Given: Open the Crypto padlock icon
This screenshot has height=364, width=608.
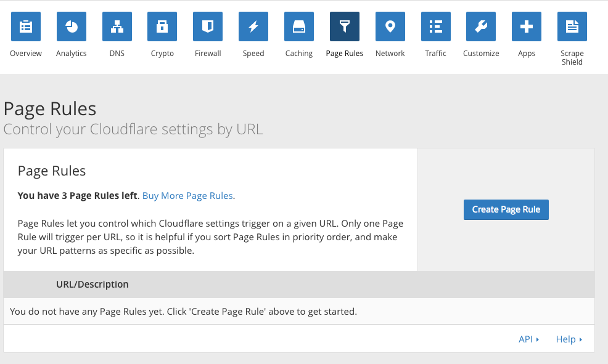Looking at the screenshot, I should pyautogui.click(x=162, y=26).
